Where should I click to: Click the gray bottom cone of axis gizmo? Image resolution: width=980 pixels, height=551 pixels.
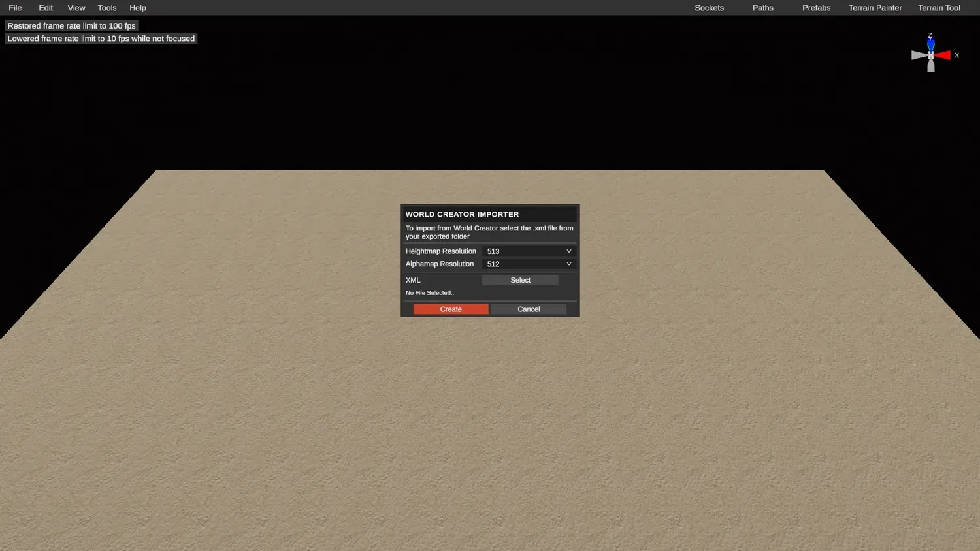[x=931, y=66]
